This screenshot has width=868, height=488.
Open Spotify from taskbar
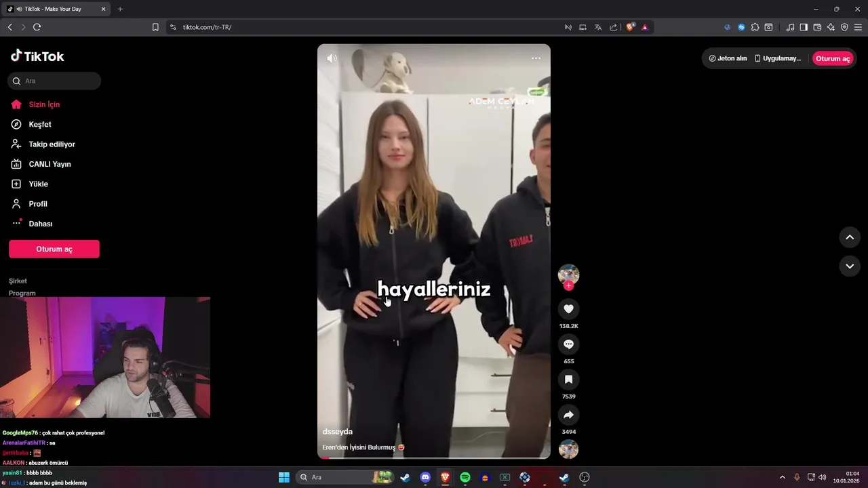[x=465, y=477]
